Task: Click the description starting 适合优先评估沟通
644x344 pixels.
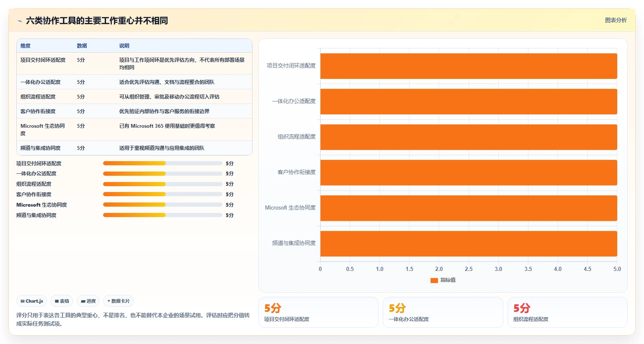Action: (x=167, y=82)
